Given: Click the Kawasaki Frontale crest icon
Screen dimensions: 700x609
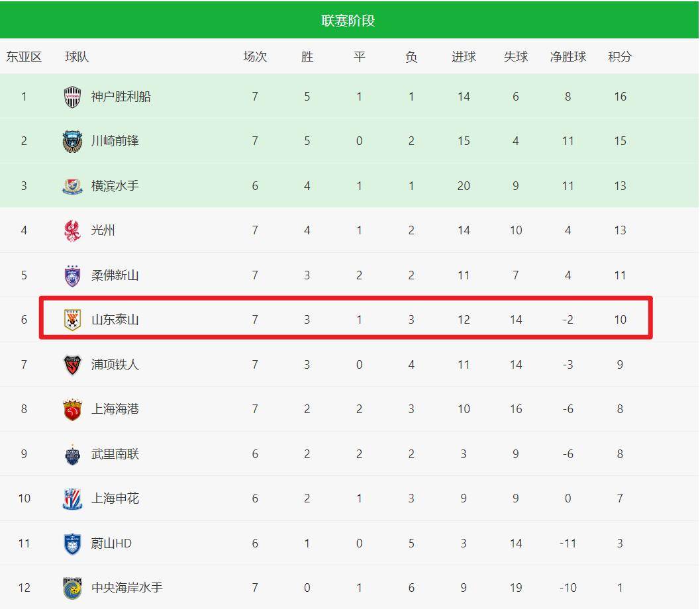Looking at the screenshot, I should click(x=72, y=142).
